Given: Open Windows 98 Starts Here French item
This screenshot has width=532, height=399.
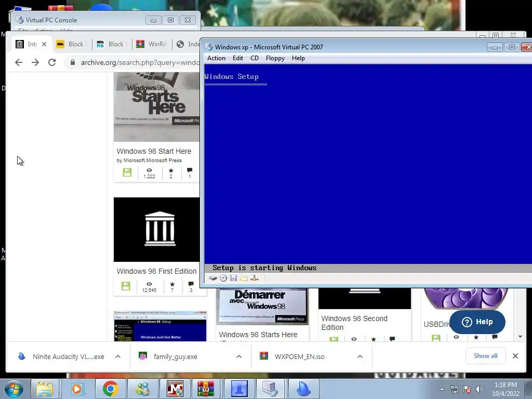Looking at the screenshot, I should (258, 335).
